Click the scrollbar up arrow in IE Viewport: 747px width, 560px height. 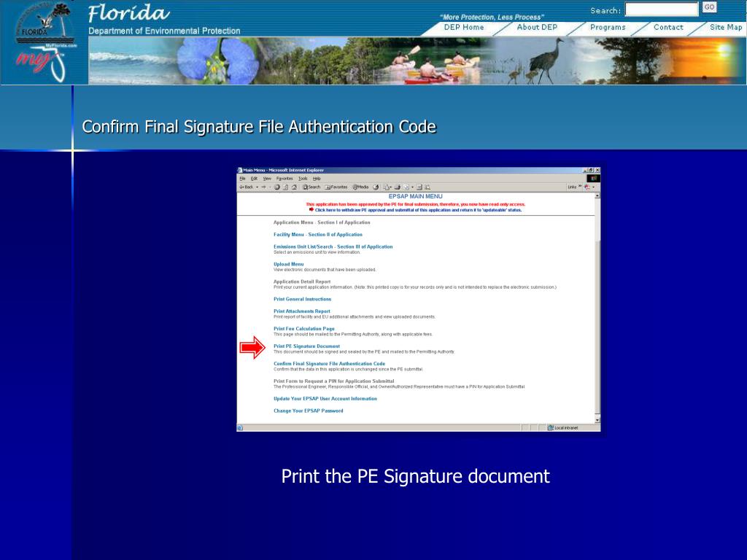point(597,195)
